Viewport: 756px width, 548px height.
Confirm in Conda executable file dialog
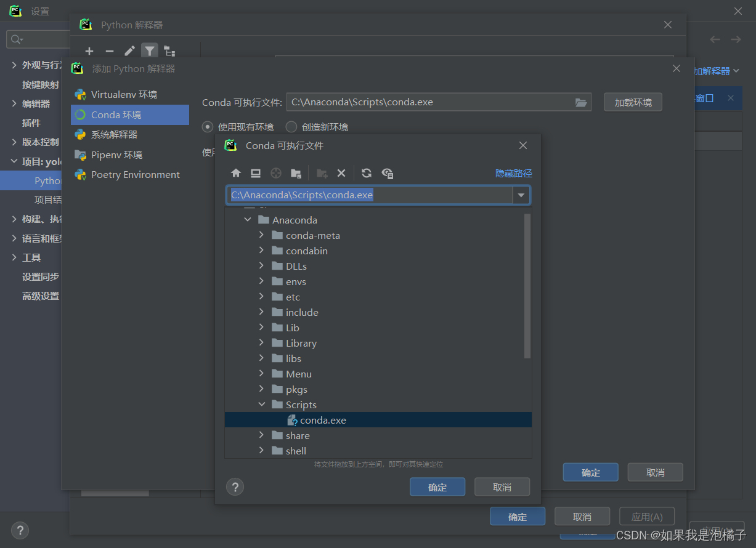point(437,487)
